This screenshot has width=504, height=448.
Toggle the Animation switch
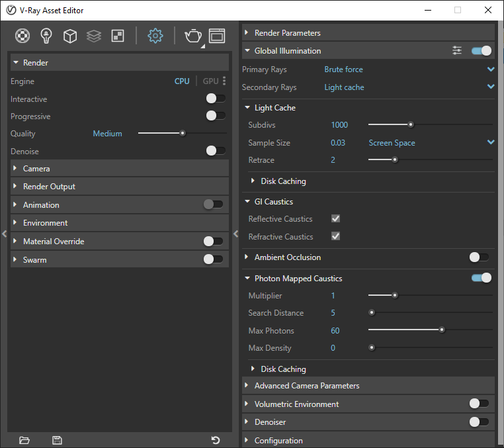click(213, 204)
